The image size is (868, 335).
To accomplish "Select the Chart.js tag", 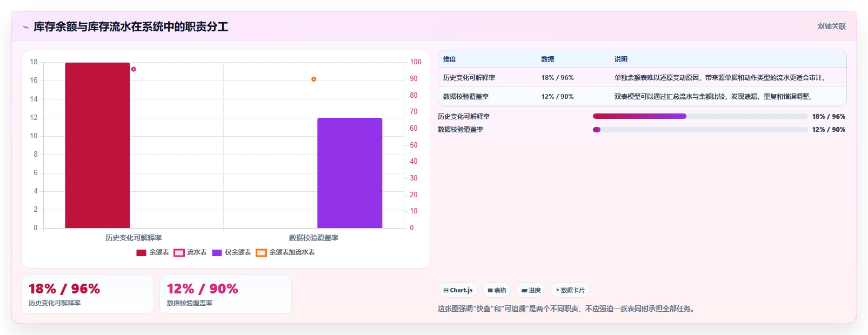I will [x=458, y=290].
